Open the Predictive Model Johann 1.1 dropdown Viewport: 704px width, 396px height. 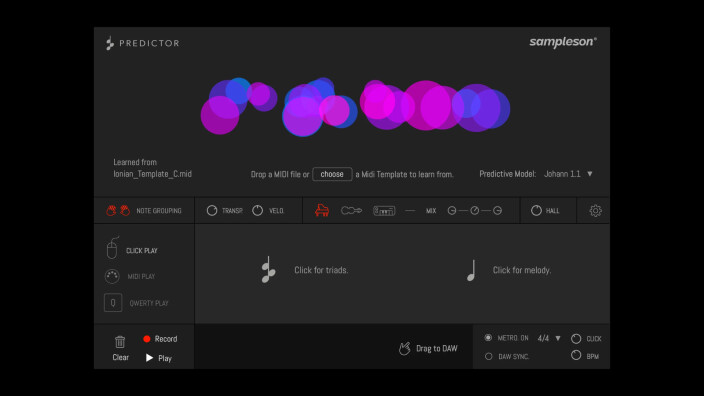[568, 174]
